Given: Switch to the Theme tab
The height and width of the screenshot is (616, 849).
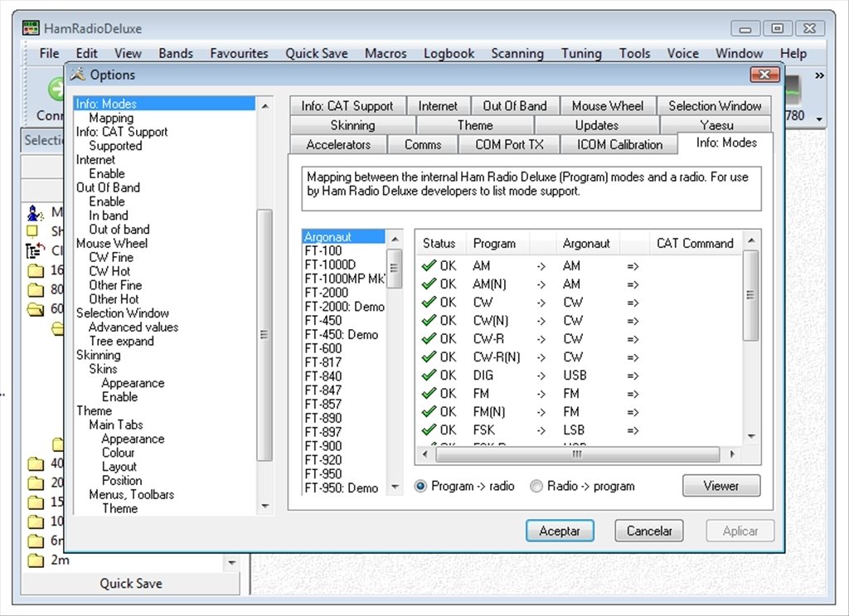Looking at the screenshot, I should pos(475,125).
